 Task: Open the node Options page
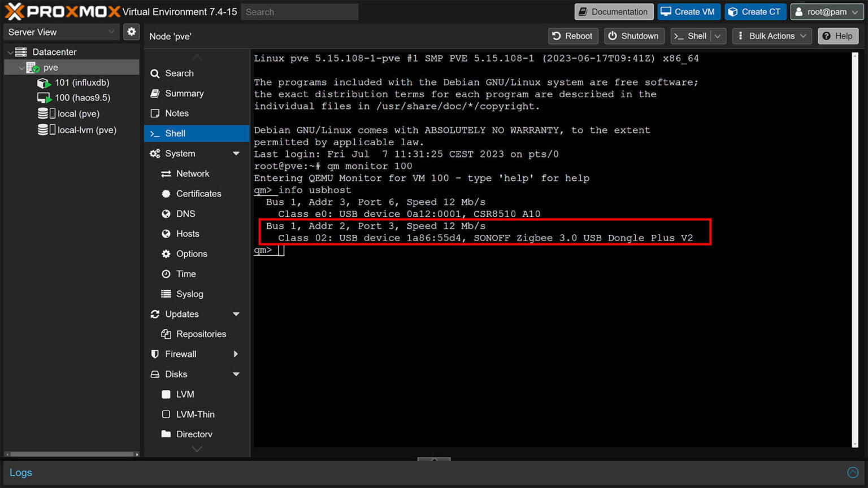[x=190, y=254]
